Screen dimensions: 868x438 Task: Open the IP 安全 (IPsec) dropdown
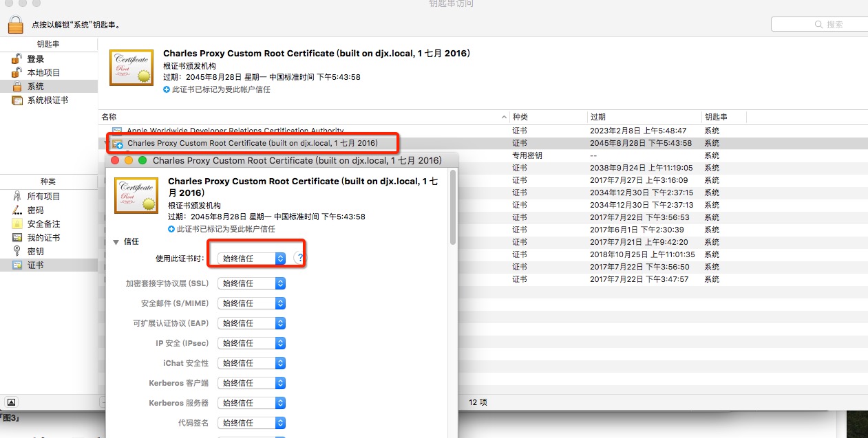coord(251,343)
